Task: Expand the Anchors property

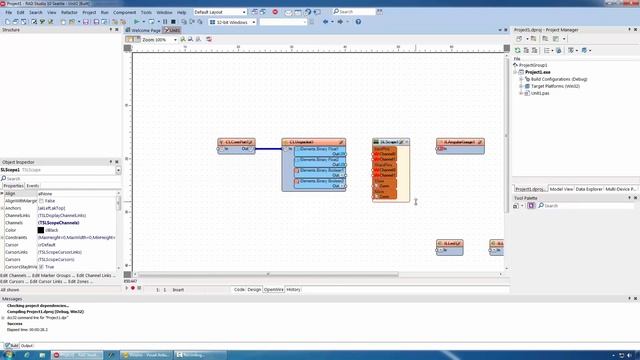Action: pos(2,208)
